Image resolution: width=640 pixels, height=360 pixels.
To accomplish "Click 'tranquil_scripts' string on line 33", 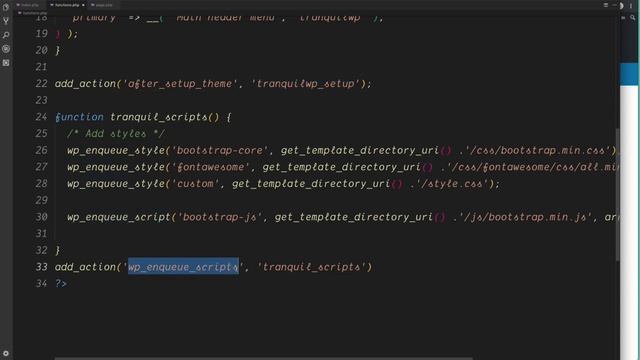I will click(x=311, y=267).
